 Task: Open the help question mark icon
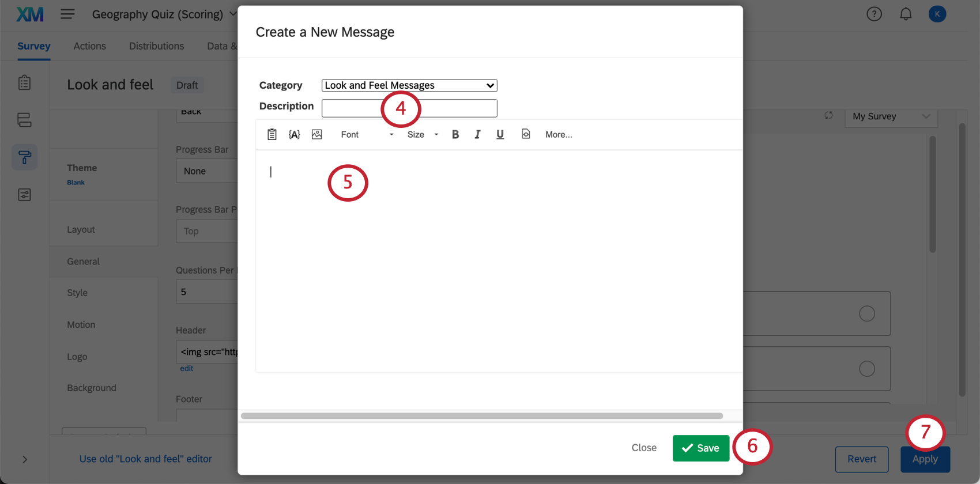pyautogui.click(x=874, y=14)
